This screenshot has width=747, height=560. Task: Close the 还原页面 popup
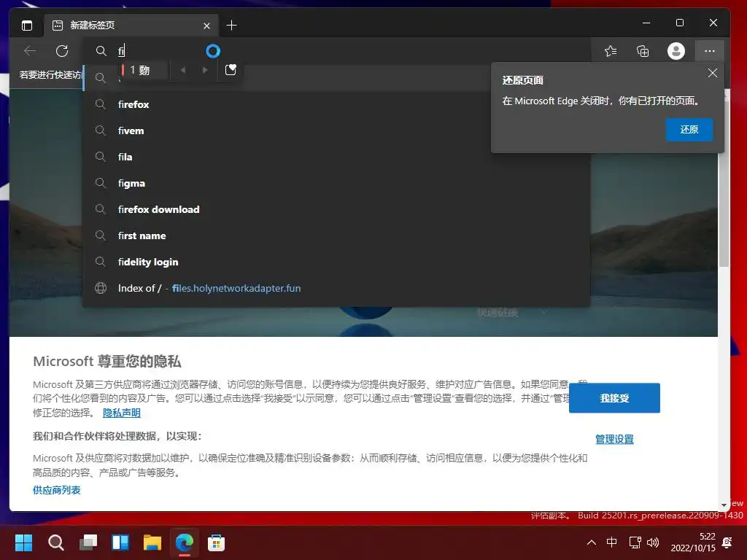tap(712, 73)
